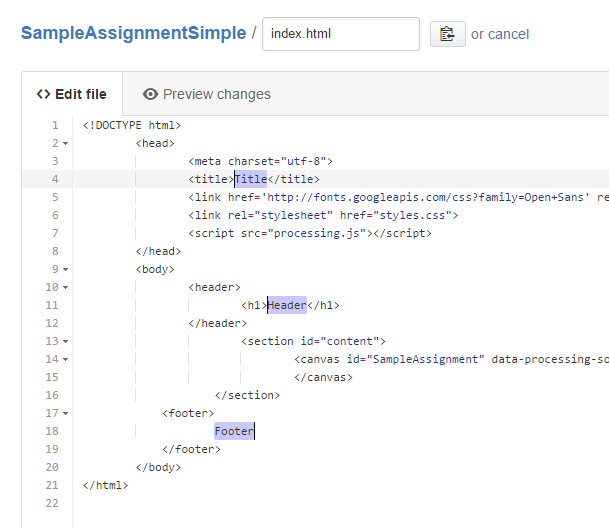Click the highlighted Footer text on line 18
The height and width of the screenshot is (528, 609).
point(234,431)
